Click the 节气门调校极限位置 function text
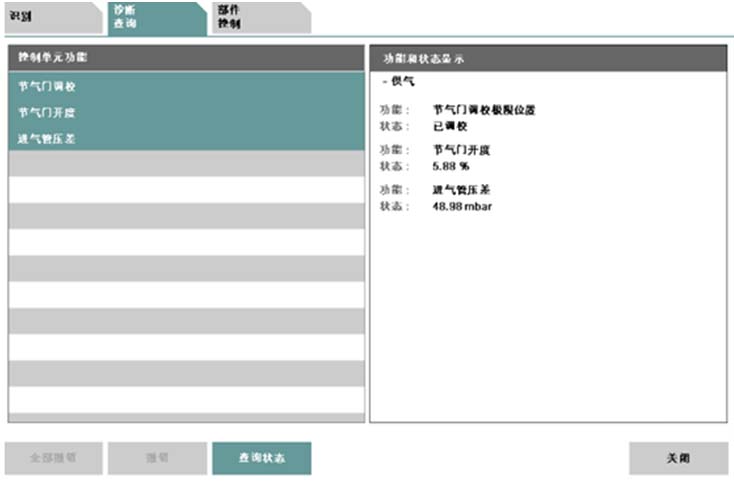Image resolution: width=734 pixels, height=488 pixels. click(484, 110)
